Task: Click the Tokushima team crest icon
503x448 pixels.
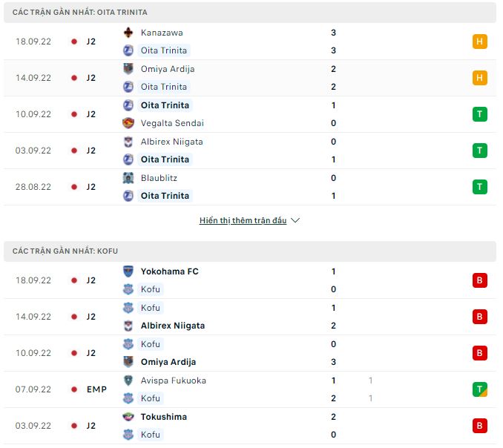Action: (x=128, y=417)
